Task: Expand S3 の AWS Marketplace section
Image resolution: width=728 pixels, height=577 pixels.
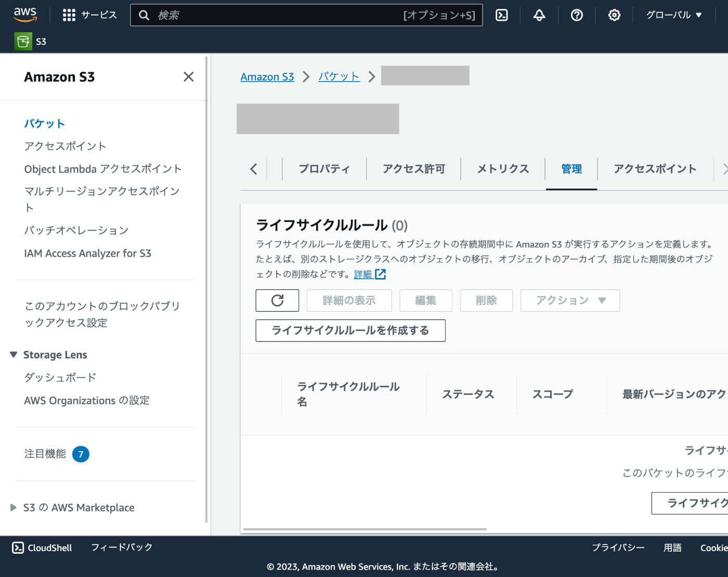Action: pyautogui.click(x=14, y=507)
